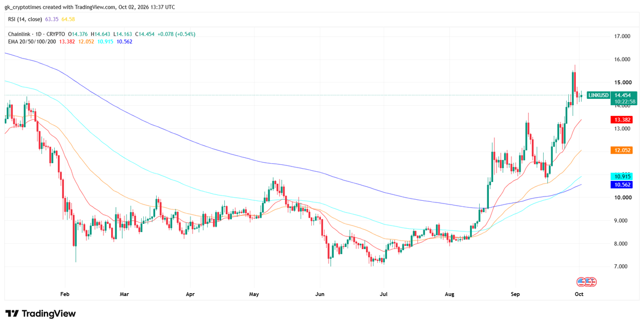Image resolution: width=644 pixels, height=327 pixels.
Task: Click the 16.000 price axis label
Action: click(622, 60)
